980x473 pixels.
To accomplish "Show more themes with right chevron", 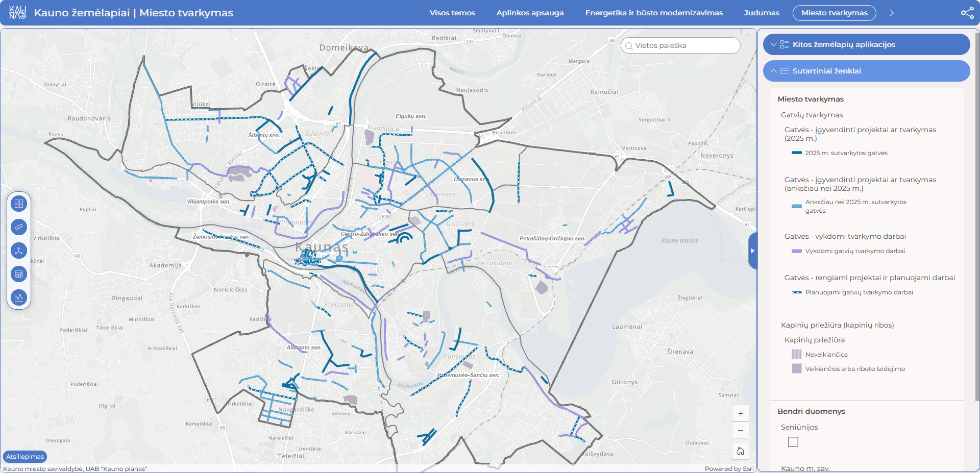I will point(892,13).
